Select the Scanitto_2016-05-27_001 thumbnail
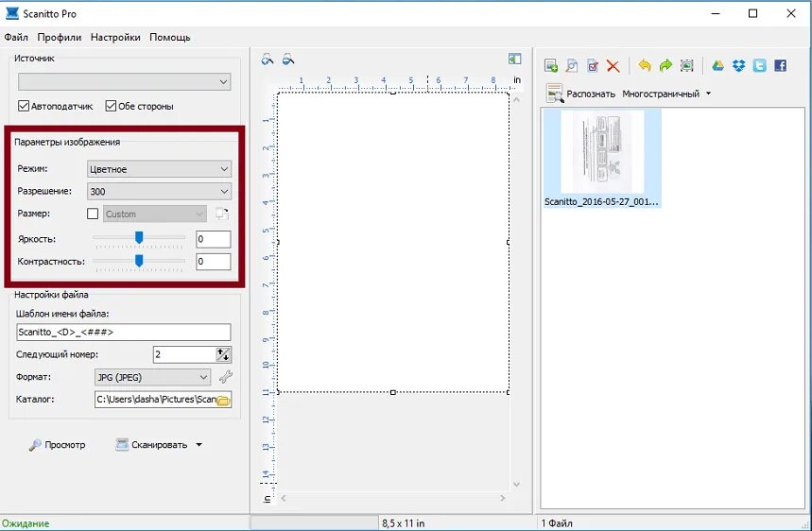The height and width of the screenshot is (531, 812). 602,158
